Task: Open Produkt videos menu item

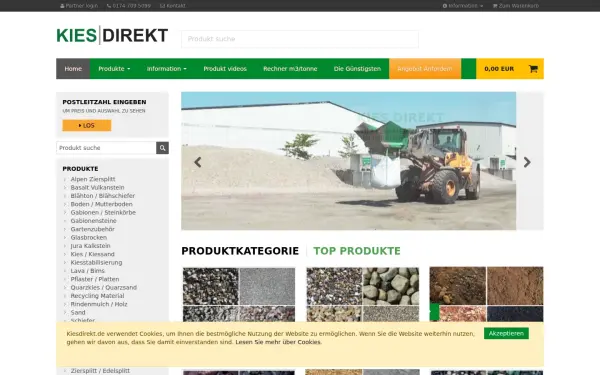Action: click(225, 69)
